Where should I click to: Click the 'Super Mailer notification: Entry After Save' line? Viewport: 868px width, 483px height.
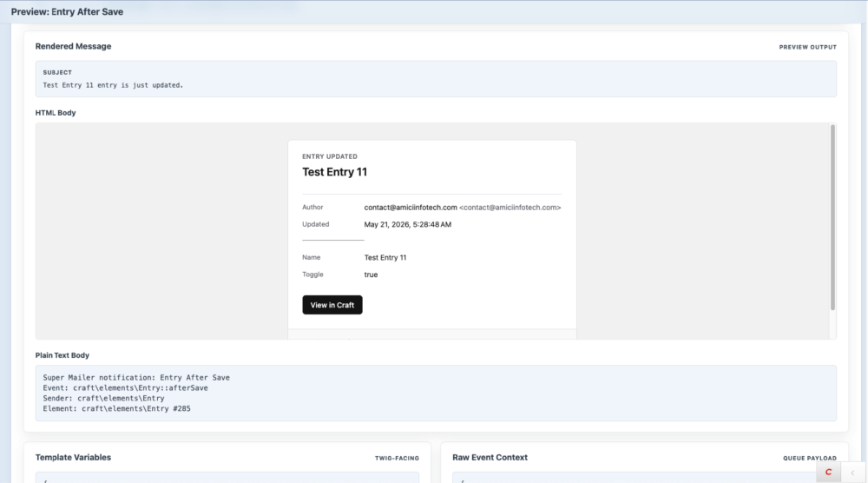coord(136,378)
